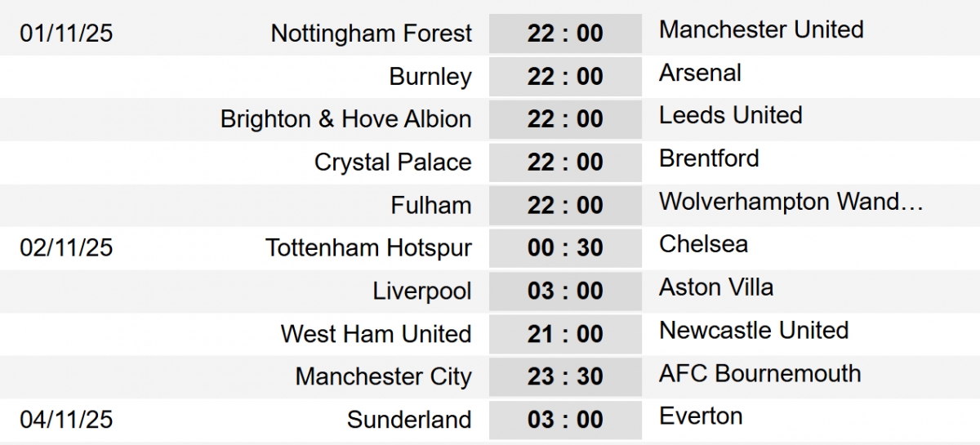Click the 04/11/25 date label
Image resolution: width=980 pixels, height=445 pixels.
[67, 420]
